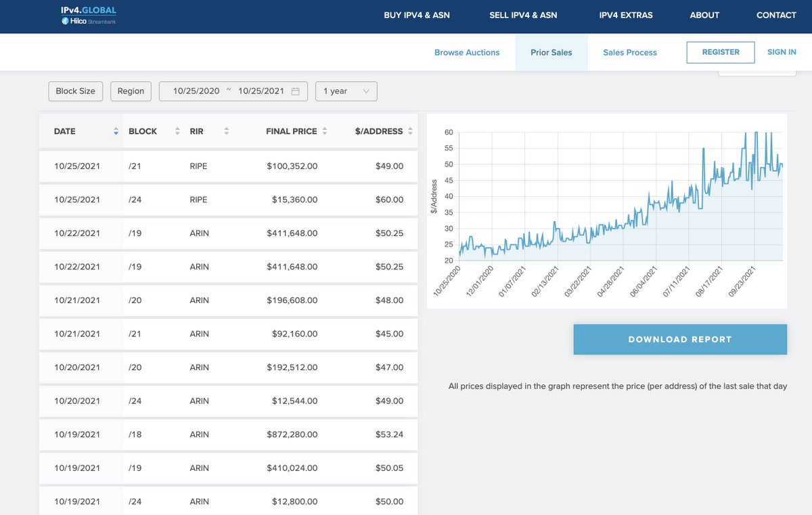812x515 pixels.
Task: Open the Region filter
Action: (x=131, y=91)
